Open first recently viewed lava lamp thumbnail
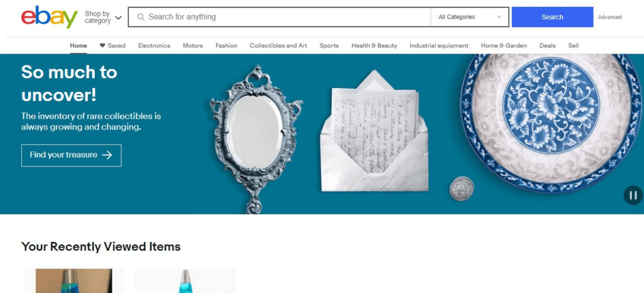Viewport: 644px width, 293px height. click(x=74, y=280)
